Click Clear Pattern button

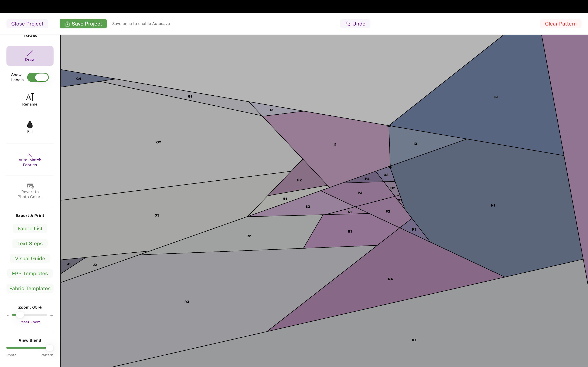pyautogui.click(x=561, y=24)
